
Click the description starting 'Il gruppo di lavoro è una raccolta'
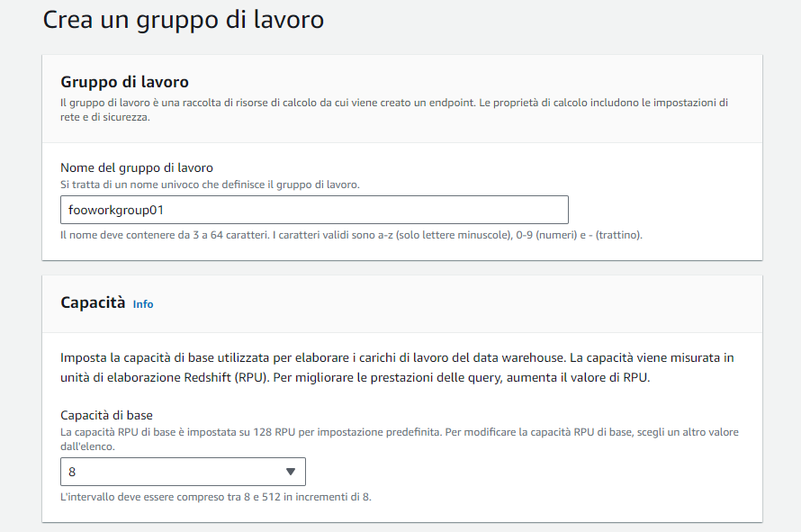(x=394, y=110)
